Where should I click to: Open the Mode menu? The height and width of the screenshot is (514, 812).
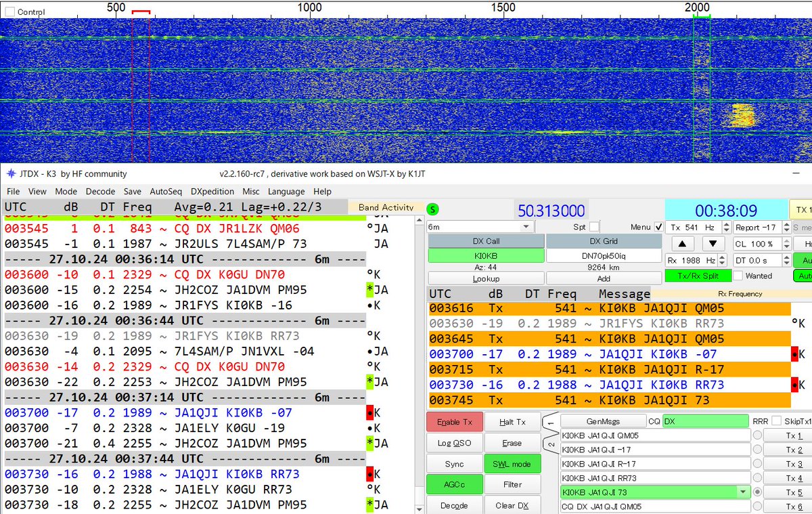pyautogui.click(x=66, y=192)
